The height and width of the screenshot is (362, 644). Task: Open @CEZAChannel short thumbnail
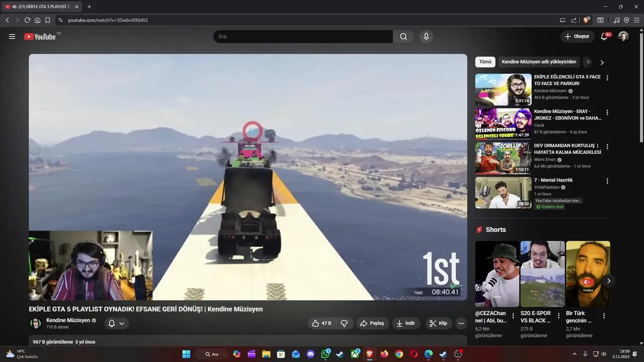(497, 274)
